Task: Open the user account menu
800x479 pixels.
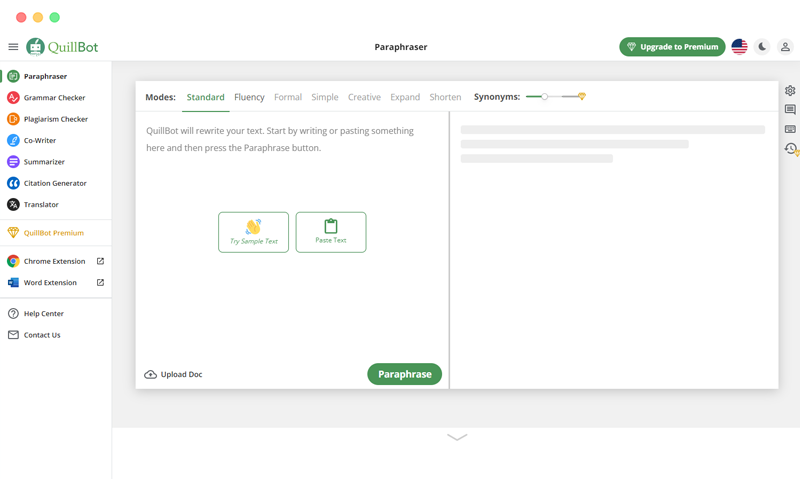Action: point(785,47)
